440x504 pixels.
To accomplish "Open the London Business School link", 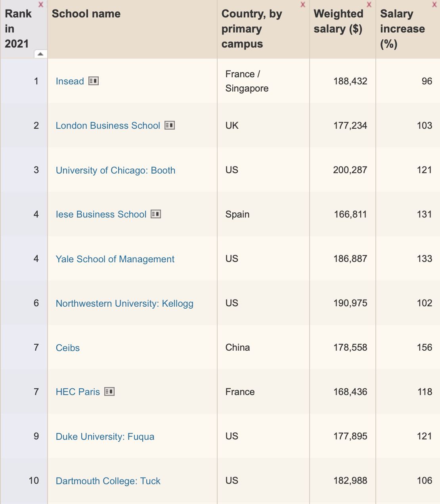I will pyautogui.click(x=108, y=126).
